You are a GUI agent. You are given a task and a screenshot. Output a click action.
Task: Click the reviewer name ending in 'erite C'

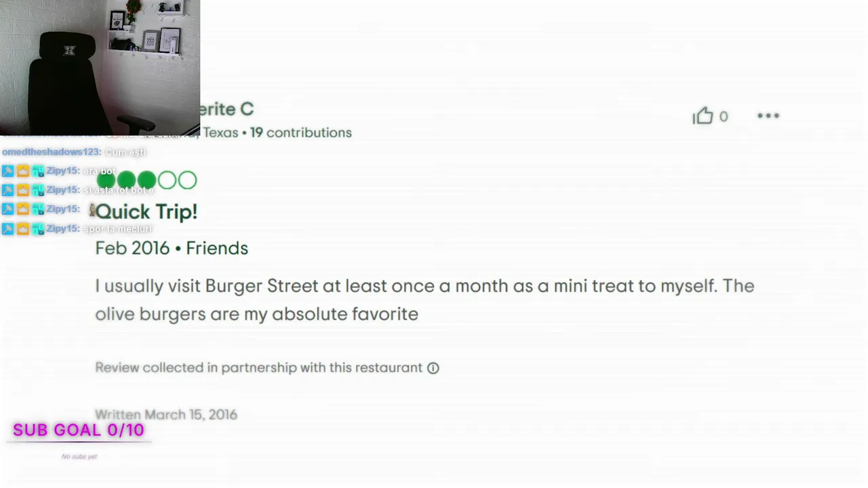tap(226, 109)
